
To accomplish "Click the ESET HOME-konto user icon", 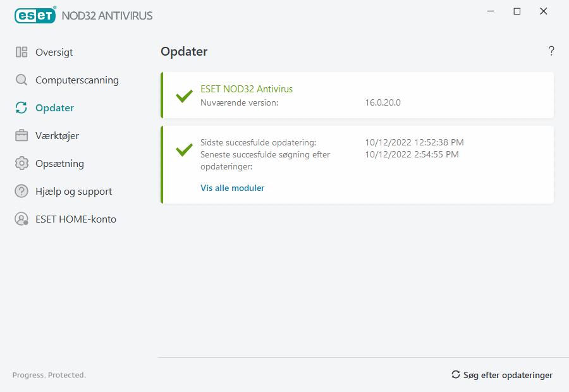I will tap(21, 219).
